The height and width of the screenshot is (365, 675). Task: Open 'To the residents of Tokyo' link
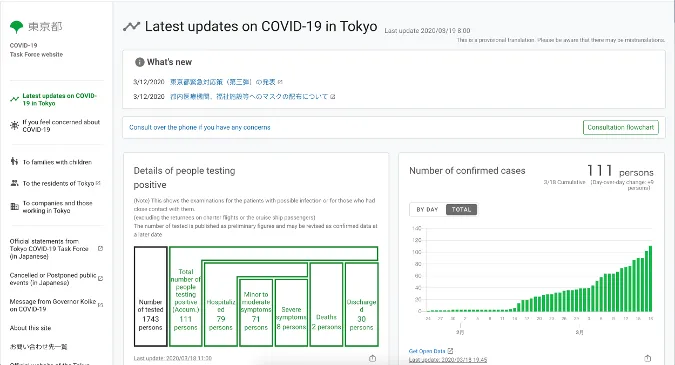point(59,183)
